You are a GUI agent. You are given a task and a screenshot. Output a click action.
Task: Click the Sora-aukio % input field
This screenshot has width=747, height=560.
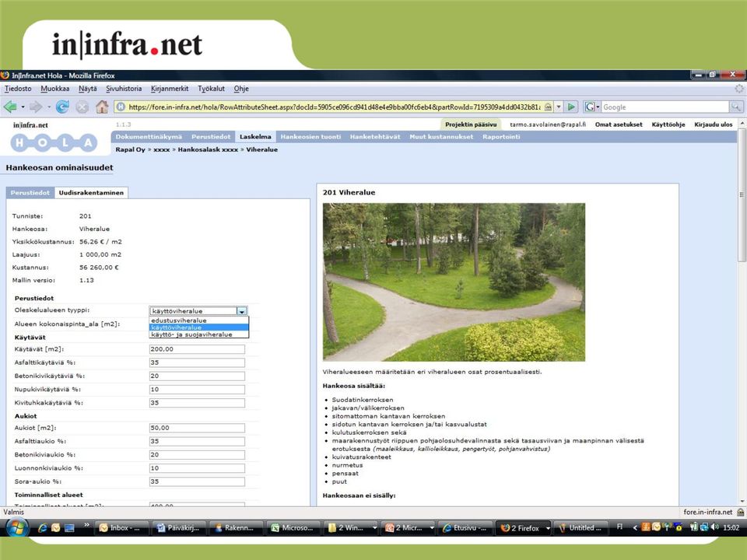[x=197, y=481]
